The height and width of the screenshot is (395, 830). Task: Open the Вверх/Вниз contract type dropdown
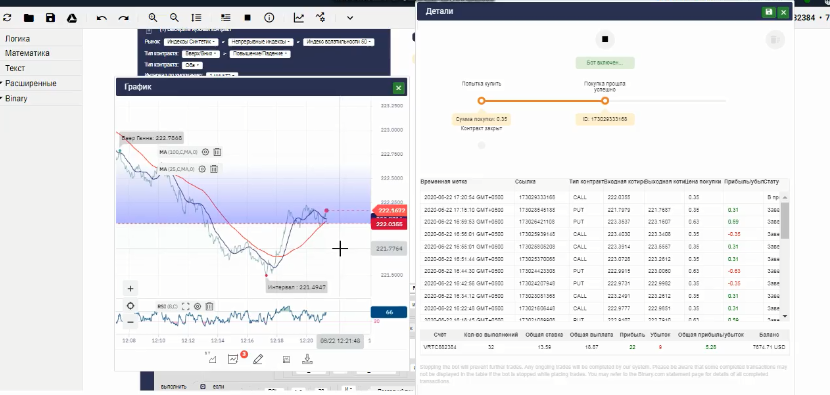[202, 53]
